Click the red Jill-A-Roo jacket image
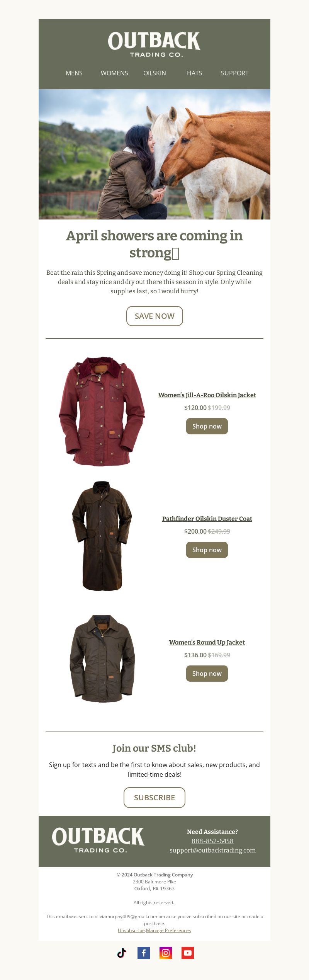309x980 pixels. pos(102,411)
